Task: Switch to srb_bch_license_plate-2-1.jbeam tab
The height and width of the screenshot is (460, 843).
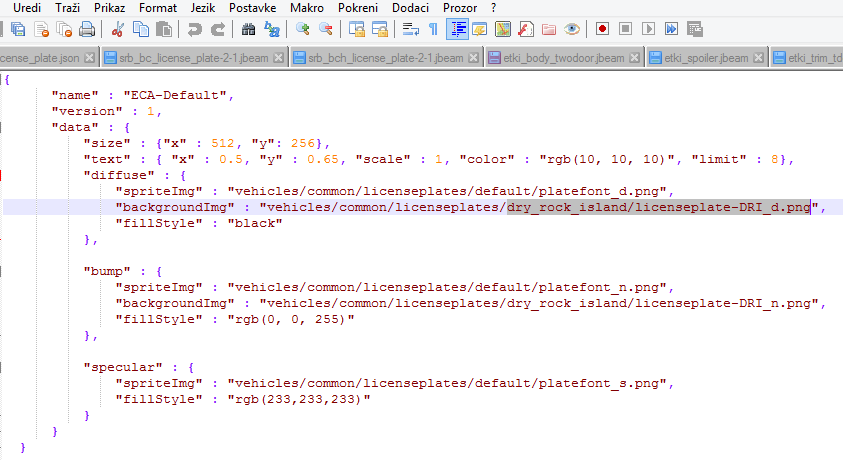Action: 385,58
